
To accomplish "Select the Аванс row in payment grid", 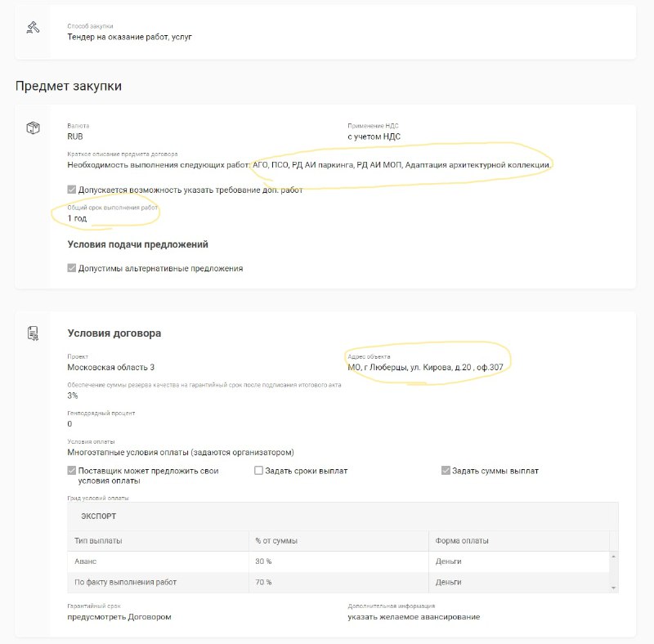I will click(x=338, y=561).
